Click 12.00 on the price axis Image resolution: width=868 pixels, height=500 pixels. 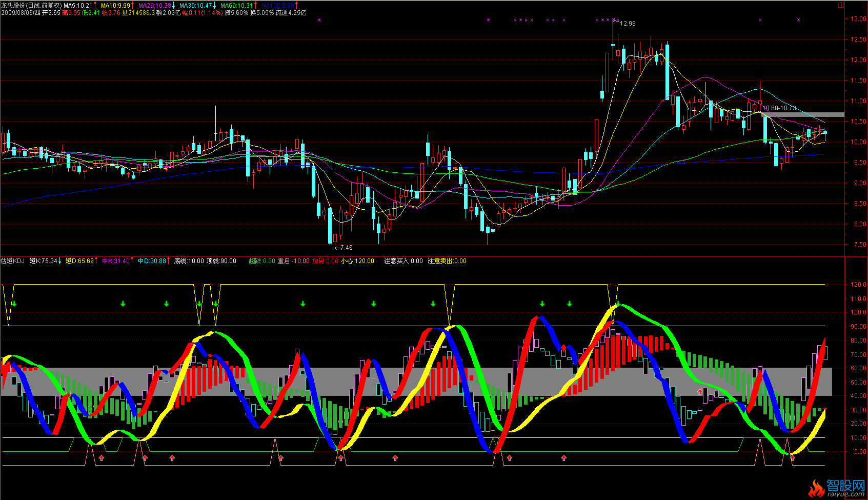click(x=859, y=60)
